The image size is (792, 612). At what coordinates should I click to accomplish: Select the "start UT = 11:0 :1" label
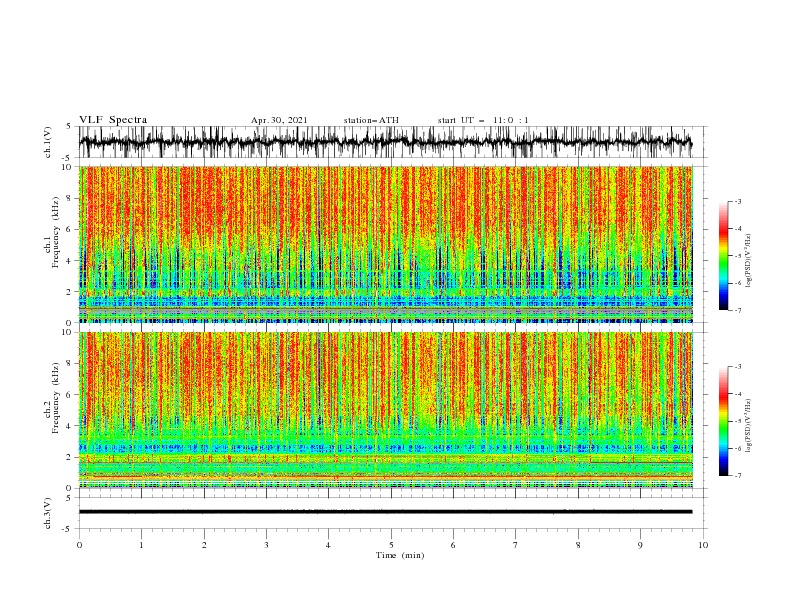[483, 120]
